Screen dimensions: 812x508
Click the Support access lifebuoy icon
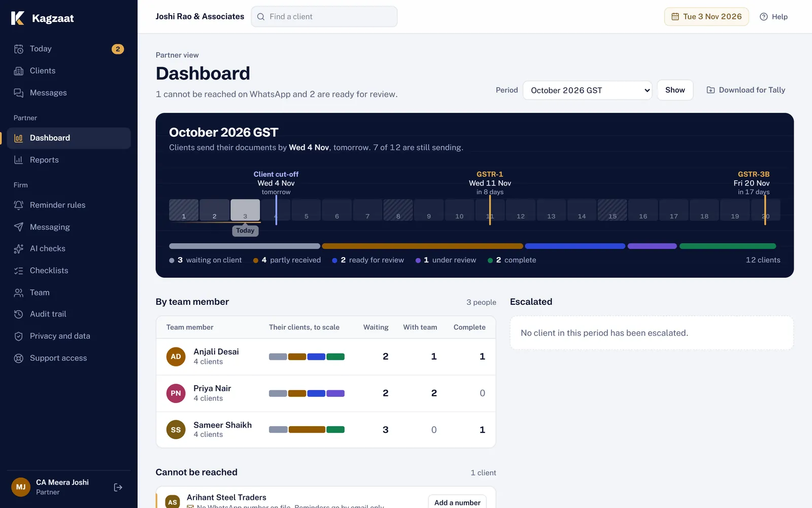19,358
